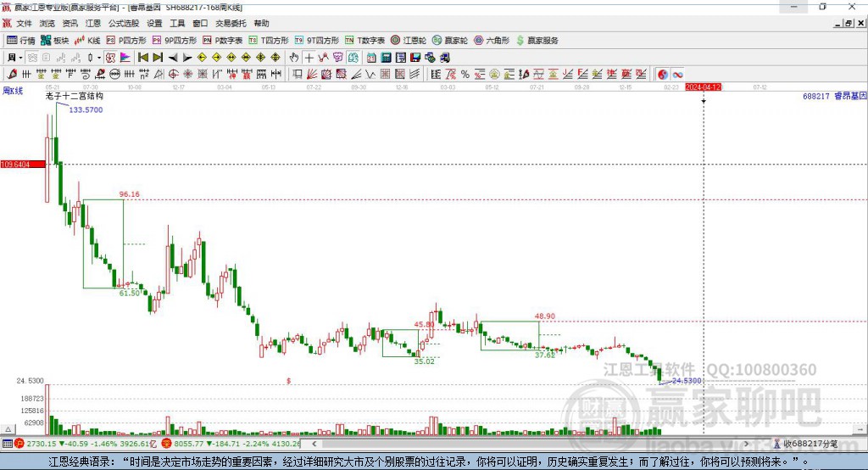868x470 pixels.
Task: Click the save floppy-disk icon
Action: (415, 58)
